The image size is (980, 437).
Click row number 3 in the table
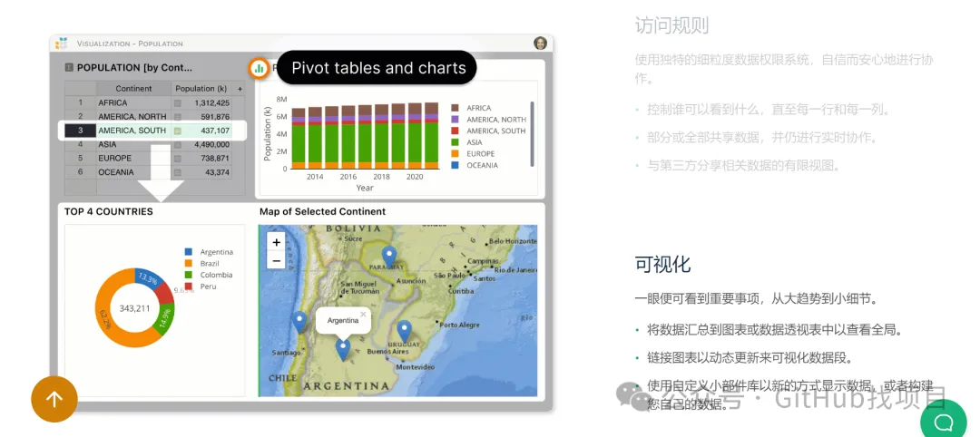[80, 131]
